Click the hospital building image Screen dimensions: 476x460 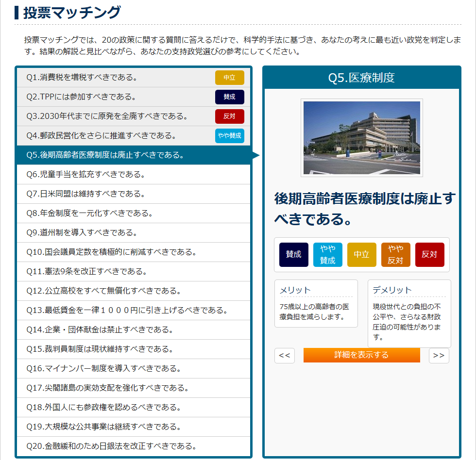[x=362, y=138]
